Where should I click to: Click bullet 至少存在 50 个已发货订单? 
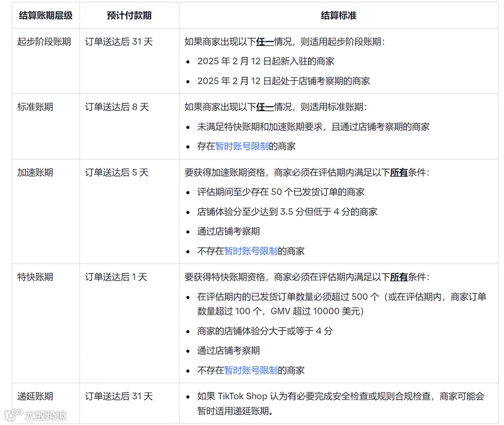pyautogui.click(x=281, y=192)
